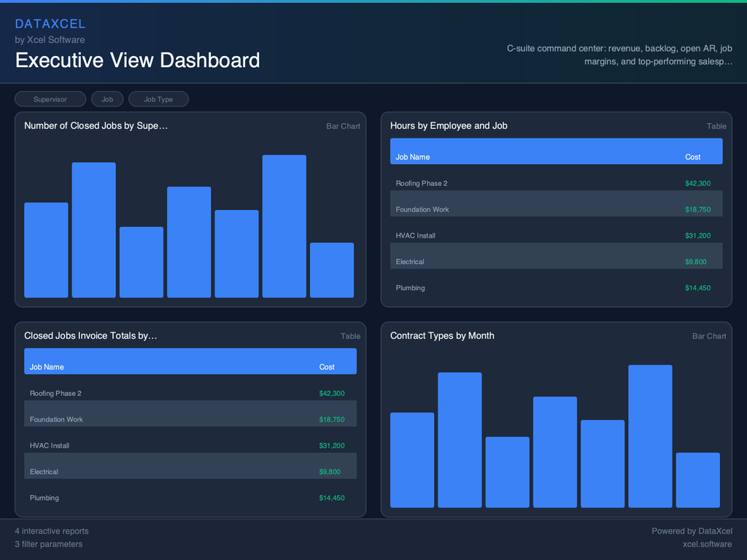The image size is (747, 560).
Task: Click the tallest bar in Closed Jobs chart
Action: 284,226
